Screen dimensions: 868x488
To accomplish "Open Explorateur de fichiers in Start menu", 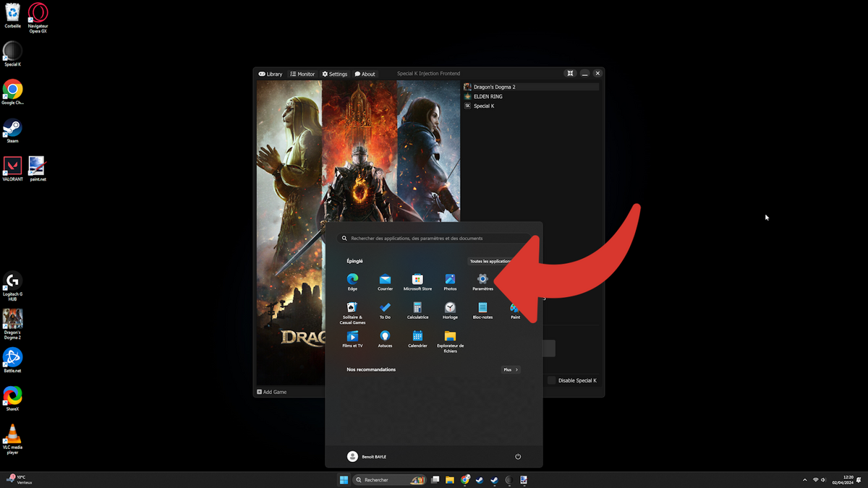I will click(450, 342).
